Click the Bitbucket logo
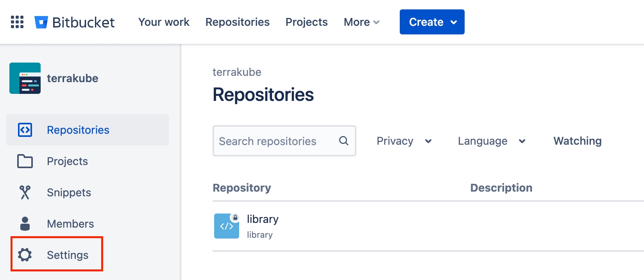Image resolution: width=644 pixels, height=280 pixels. [75, 22]
